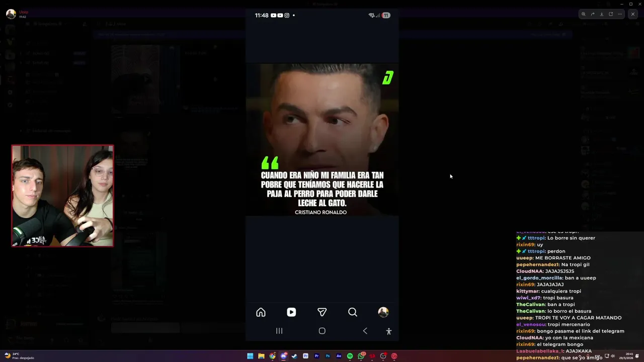Click message 'TROPI TE VOY A CAGAR MATANDO'

click(578, 318)
